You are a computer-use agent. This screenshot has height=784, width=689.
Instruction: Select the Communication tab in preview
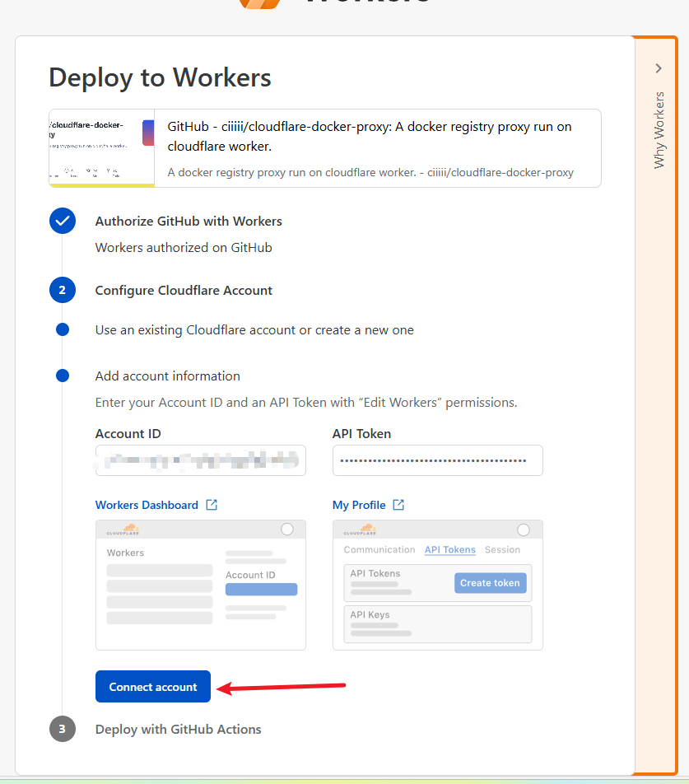click(379, 549)
